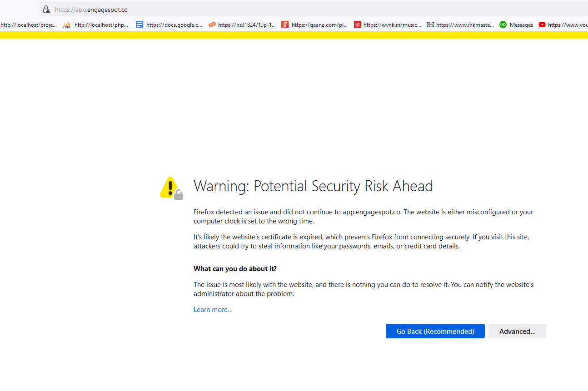Screen dimensions: 588x391
Task: Click the Google Docs bookmark icon
Action: pyautogui.click(x=140, y=25)
